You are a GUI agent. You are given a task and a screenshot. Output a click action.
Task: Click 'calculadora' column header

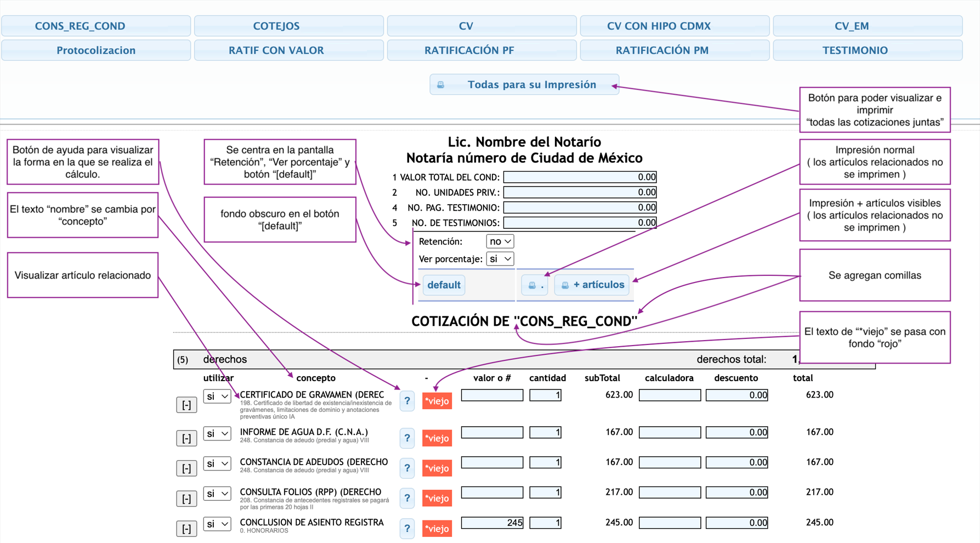[669, 378]
